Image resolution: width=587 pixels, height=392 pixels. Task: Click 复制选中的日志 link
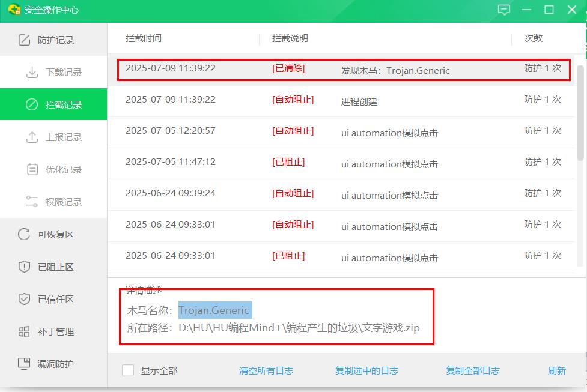tap(367, 370)
